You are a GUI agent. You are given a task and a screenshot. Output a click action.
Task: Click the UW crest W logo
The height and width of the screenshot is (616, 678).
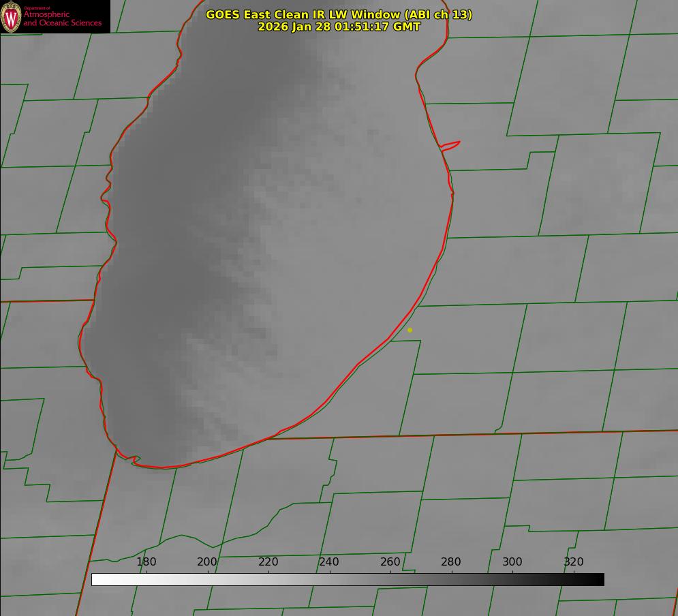11,16
